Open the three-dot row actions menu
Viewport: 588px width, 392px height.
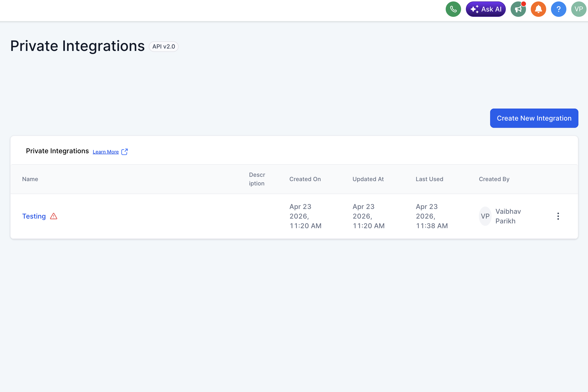pyautogui.click(x=558, y=216)
